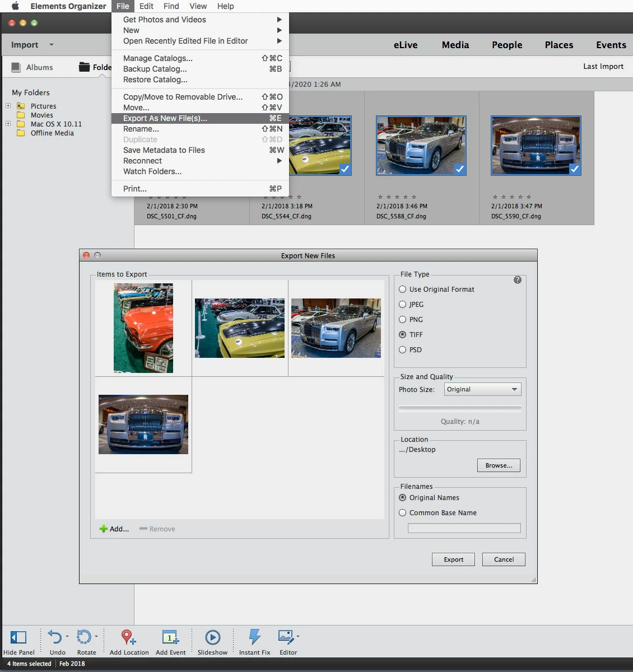Apply Instant Fix lightning icon
633x672 pixels.
pos(254,637)
